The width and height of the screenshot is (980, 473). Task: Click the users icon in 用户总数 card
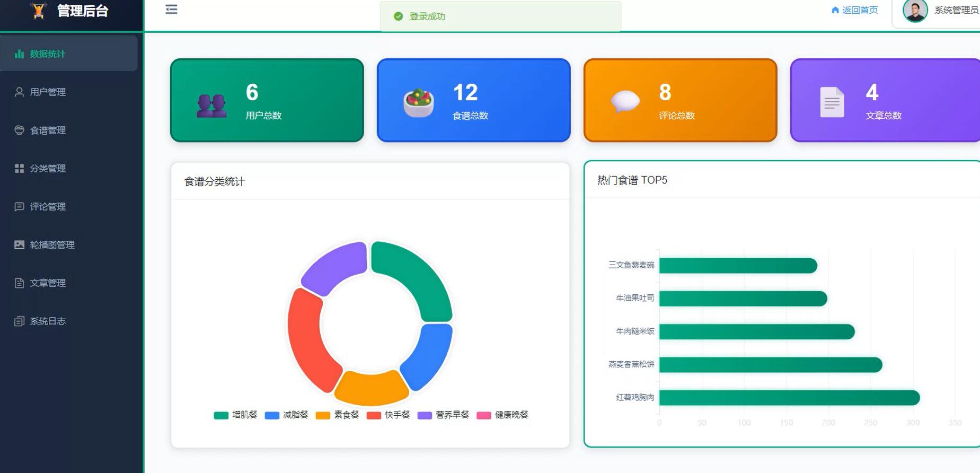[x=211, y=106]
